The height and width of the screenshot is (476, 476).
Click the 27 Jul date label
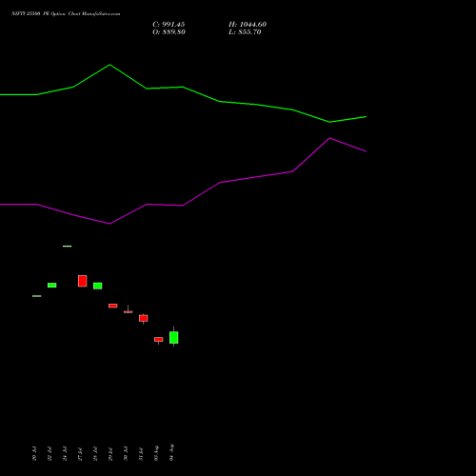[80, 454]
